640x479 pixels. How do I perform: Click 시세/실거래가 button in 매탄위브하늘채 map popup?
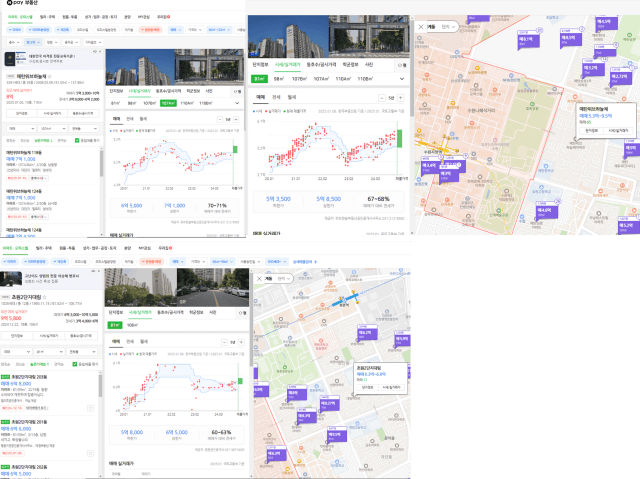(618, 131)
